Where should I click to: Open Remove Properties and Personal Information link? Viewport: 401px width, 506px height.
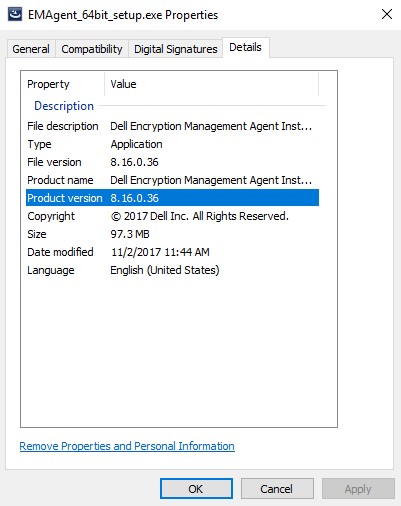click(x=127, y=446)
